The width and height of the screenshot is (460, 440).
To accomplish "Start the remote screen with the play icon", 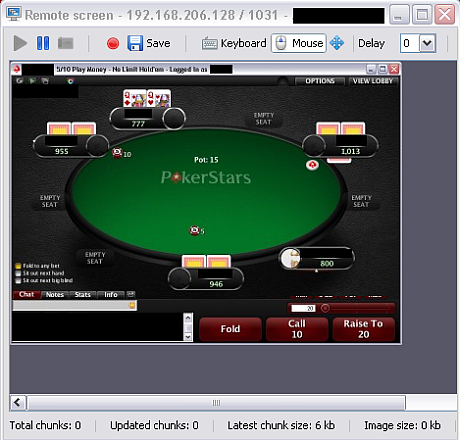I will [20, 43].
